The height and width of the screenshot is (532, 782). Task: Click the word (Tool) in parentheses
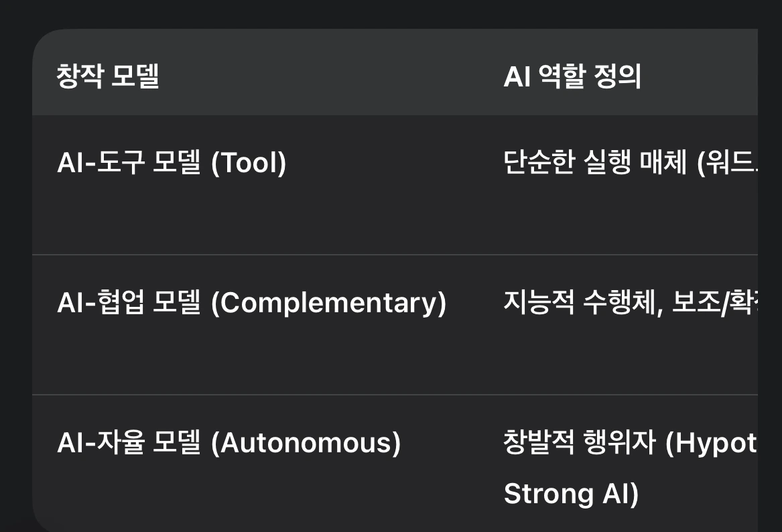click(x=249, y=163)
